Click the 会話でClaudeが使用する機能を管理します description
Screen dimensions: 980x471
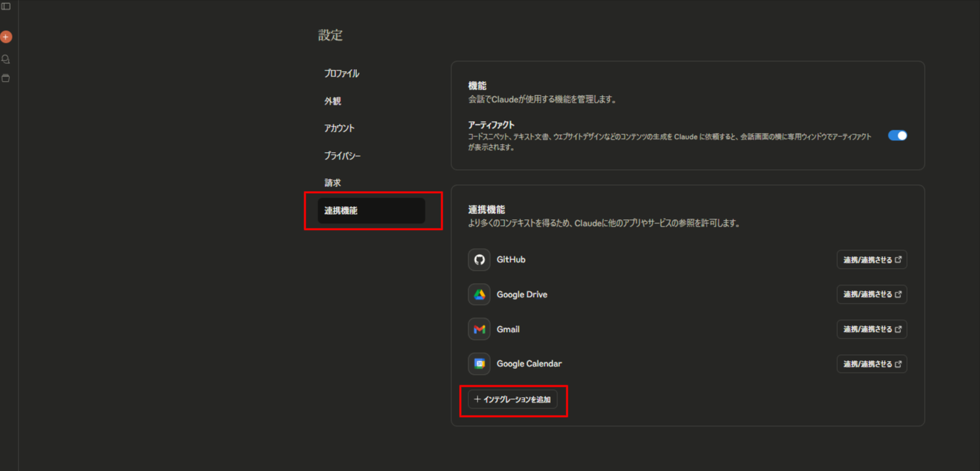tap(542, 100)
